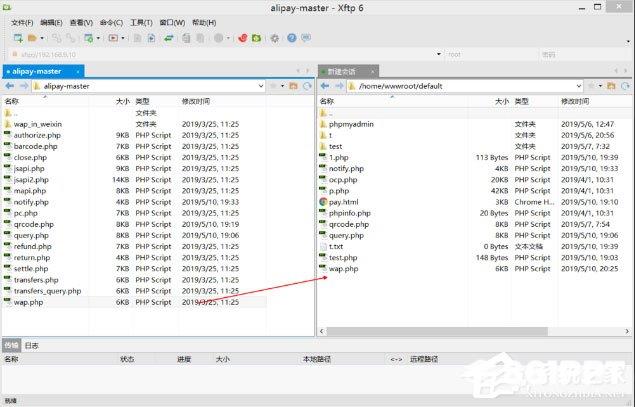Switch to the 日志 log tab
The image size is (635, 407).
pos(32,345)
